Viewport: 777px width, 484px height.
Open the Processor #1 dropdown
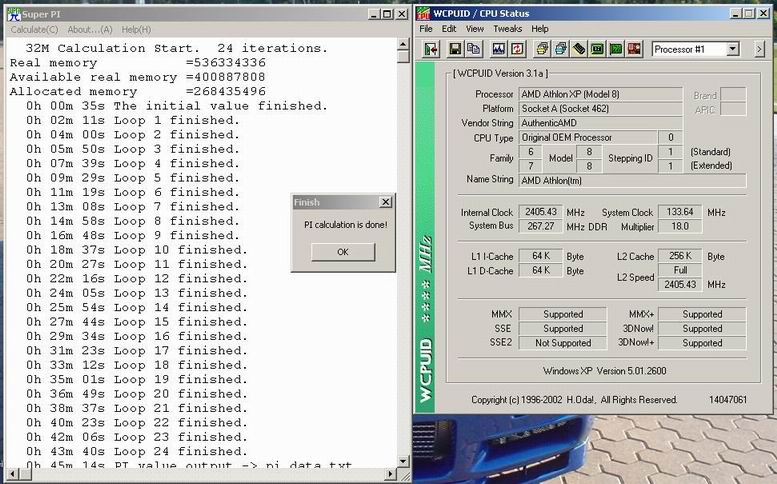732,49
